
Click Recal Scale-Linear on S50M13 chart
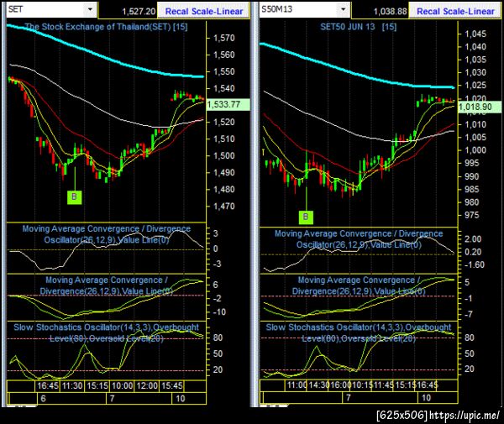pos(455,11)
